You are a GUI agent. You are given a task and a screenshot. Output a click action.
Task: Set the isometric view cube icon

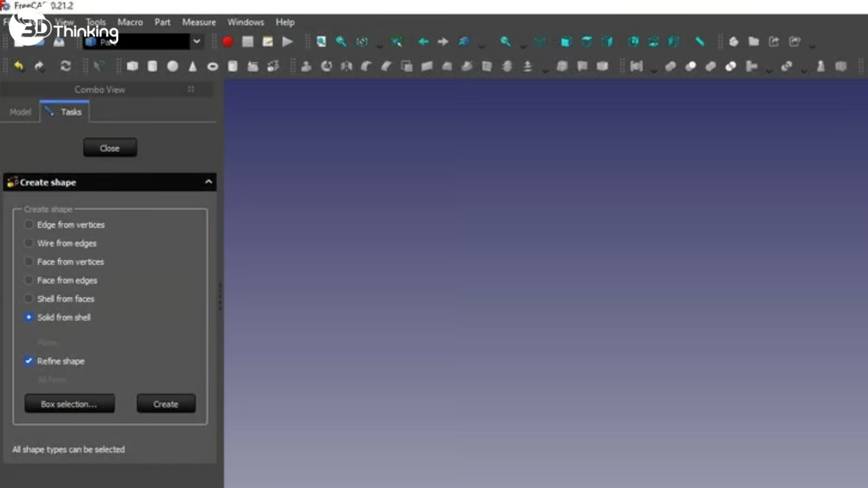(540, 42)
